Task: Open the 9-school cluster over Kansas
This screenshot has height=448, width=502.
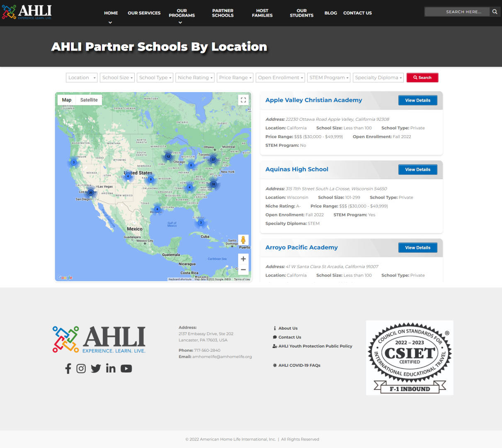Action: 151,180
